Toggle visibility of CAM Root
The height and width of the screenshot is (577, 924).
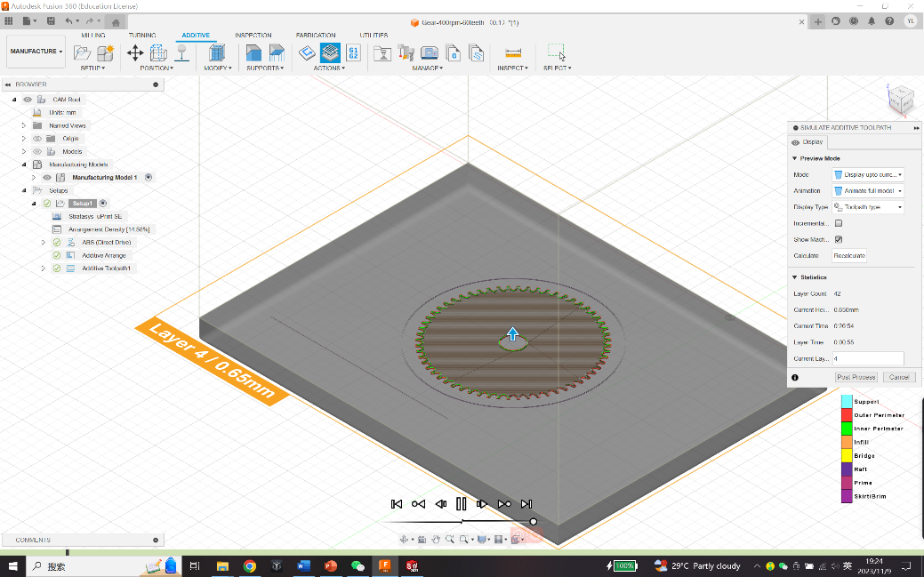tap(28, 100)
